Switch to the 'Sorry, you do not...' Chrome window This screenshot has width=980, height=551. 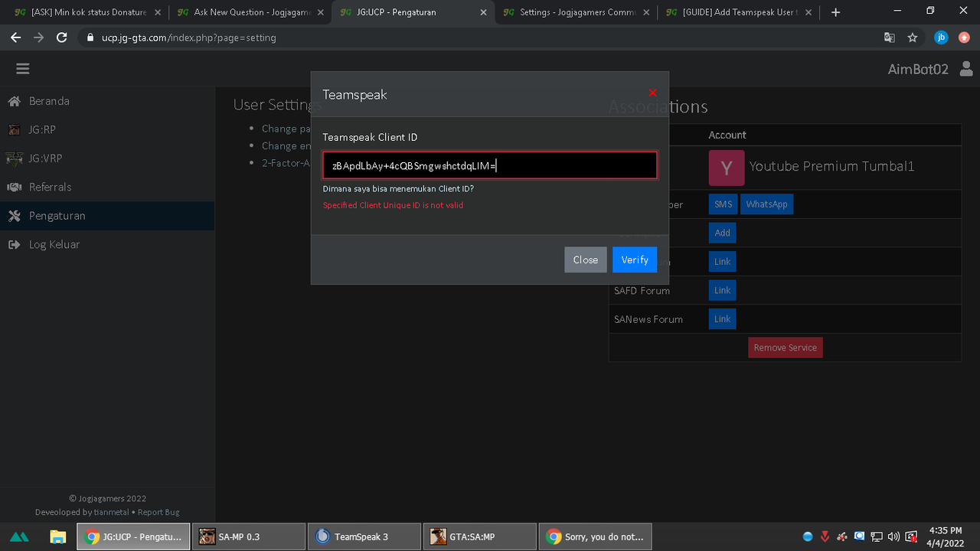point(596,536)
